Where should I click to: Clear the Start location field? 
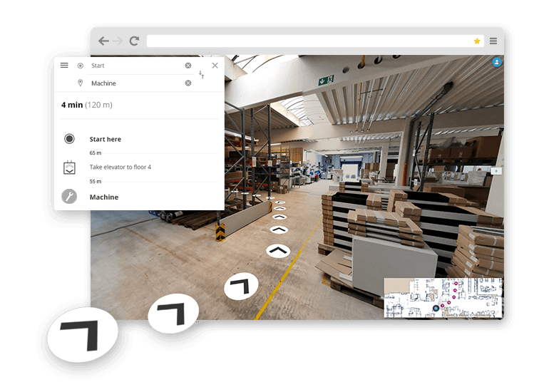pos(188,66)
